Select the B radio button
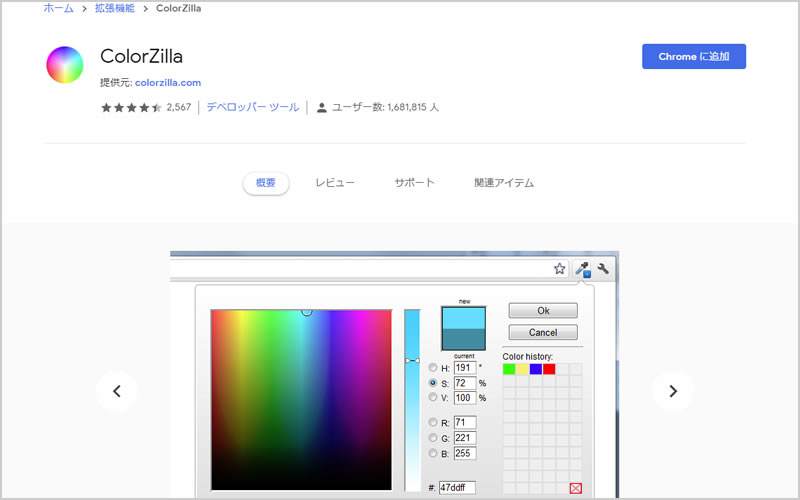This screenshot has height=500, width=800. click(433, 453)
